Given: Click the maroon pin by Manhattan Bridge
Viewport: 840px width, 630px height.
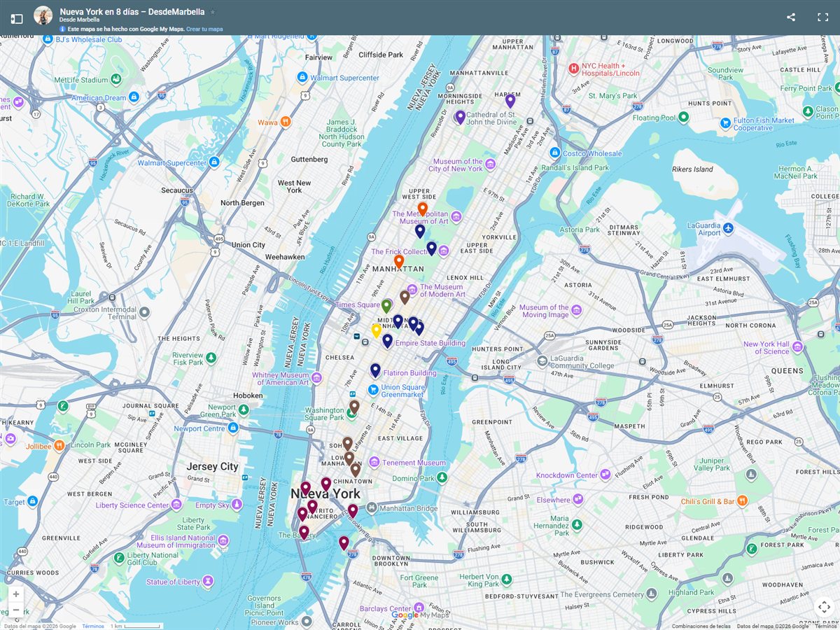Looking at the screenshot, I should coord(353,510).
